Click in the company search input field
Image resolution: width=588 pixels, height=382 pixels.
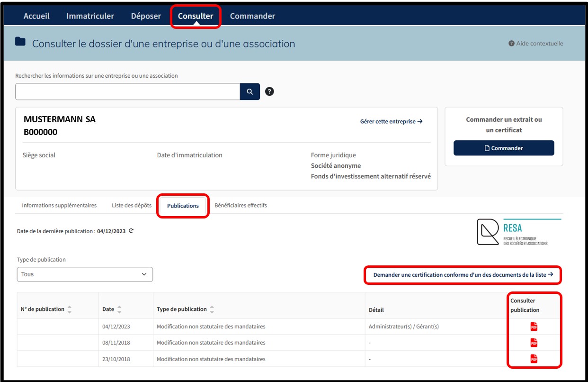tap(127, 92)
